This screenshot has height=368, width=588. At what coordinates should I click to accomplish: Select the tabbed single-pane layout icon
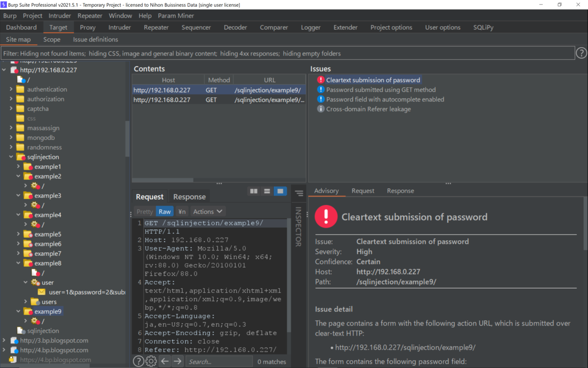point(280,191)
